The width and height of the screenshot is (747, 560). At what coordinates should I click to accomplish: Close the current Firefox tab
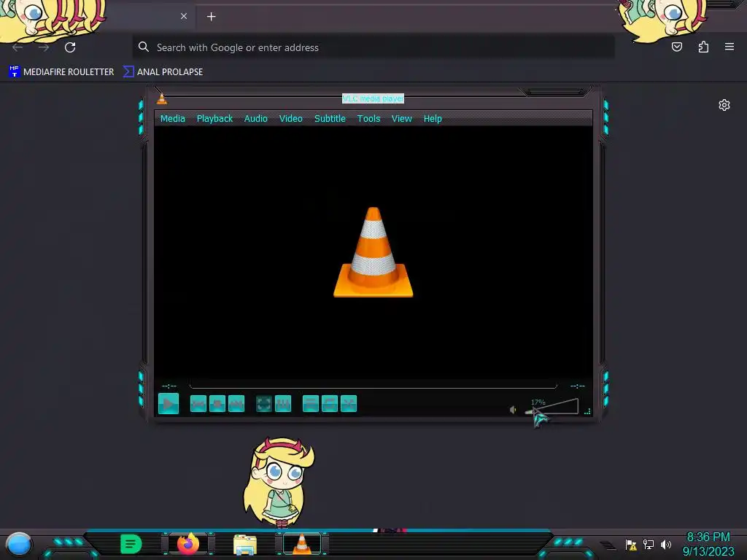click(184, 16)
